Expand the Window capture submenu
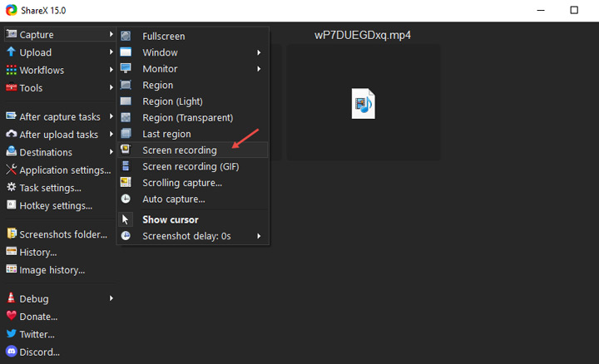This screenshot has width=599, height=364. pyautogui.click(x=191, y=52)
